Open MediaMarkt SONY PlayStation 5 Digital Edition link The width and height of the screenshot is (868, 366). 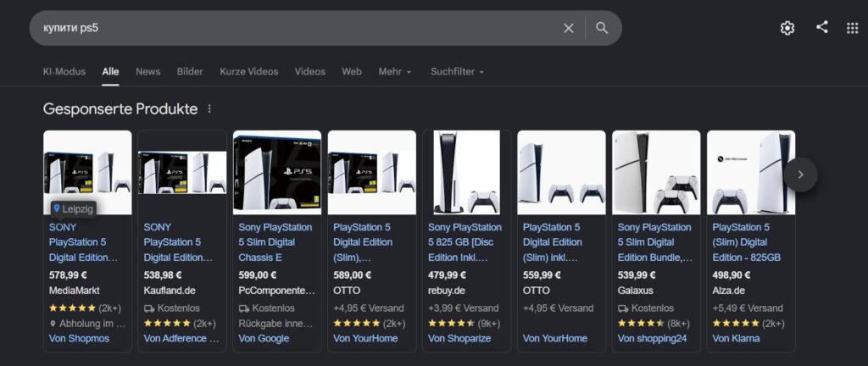[x=83, y=242]
